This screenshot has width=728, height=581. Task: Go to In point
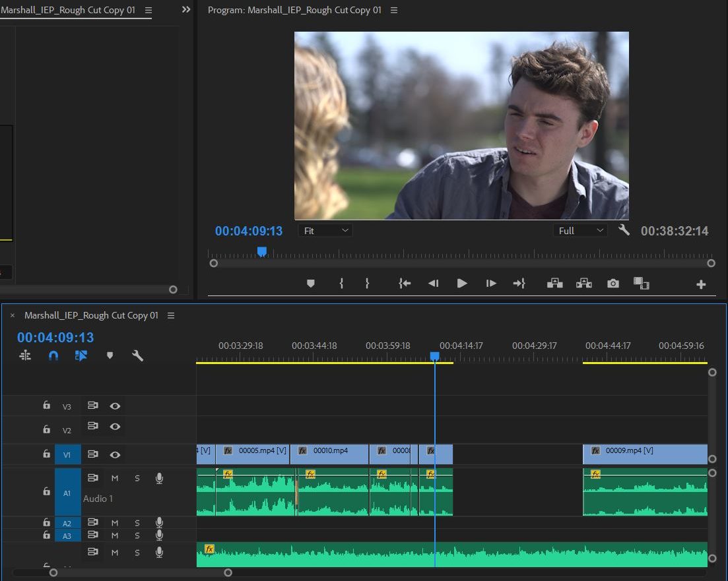click(x=405, y=283)
